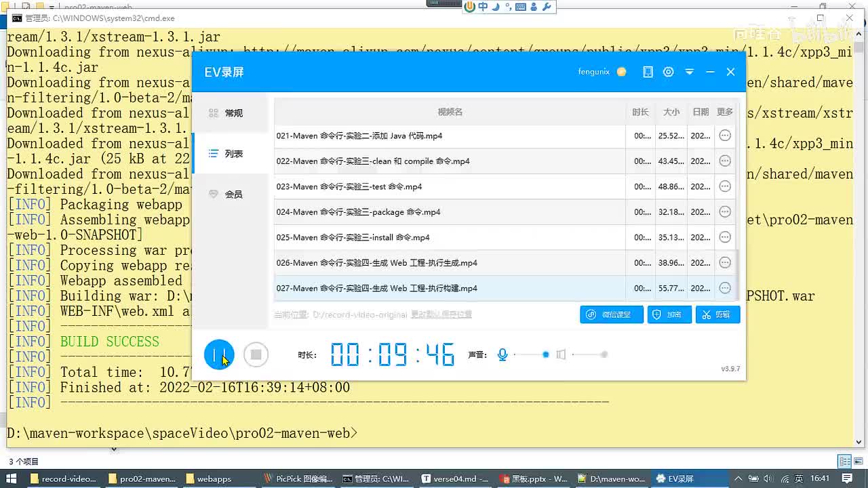
Task: Open more options for video 026
Action: [725, 263]
